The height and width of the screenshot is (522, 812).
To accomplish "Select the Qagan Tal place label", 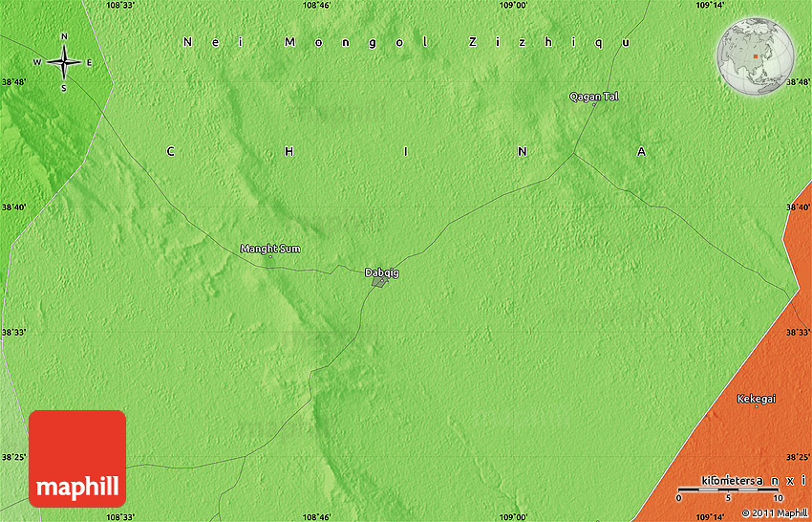I will [593, 97].
